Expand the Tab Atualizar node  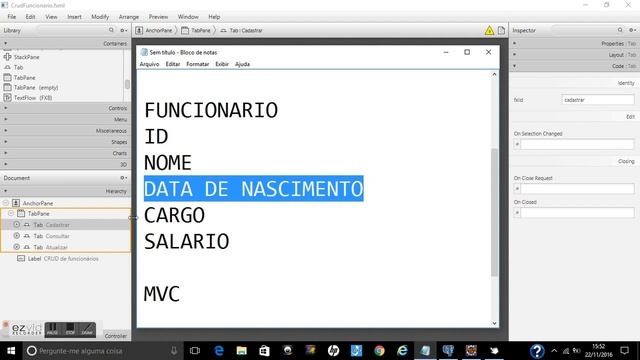[x=16, y=247]
